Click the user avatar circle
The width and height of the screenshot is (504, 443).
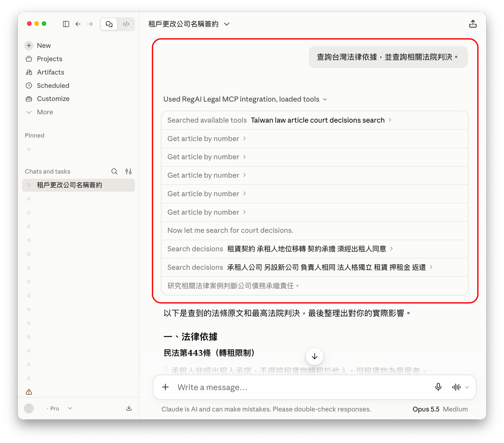coord(29,409)
